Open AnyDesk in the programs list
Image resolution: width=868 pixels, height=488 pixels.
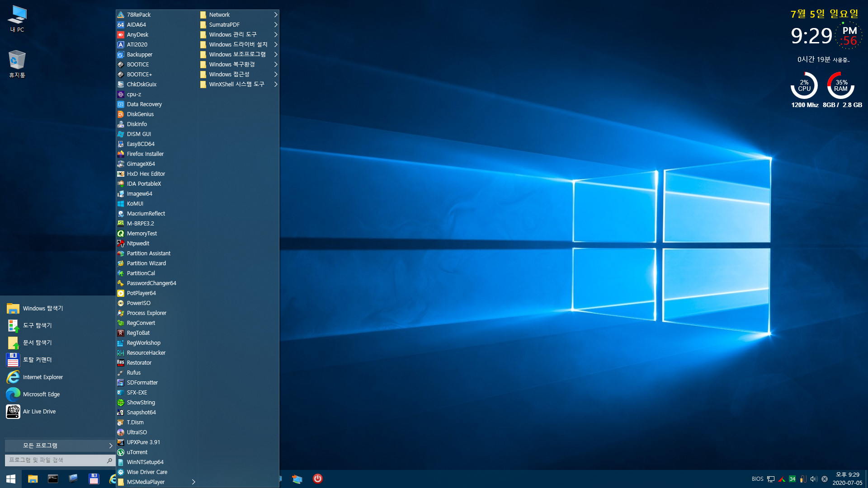tap(156, 35)
